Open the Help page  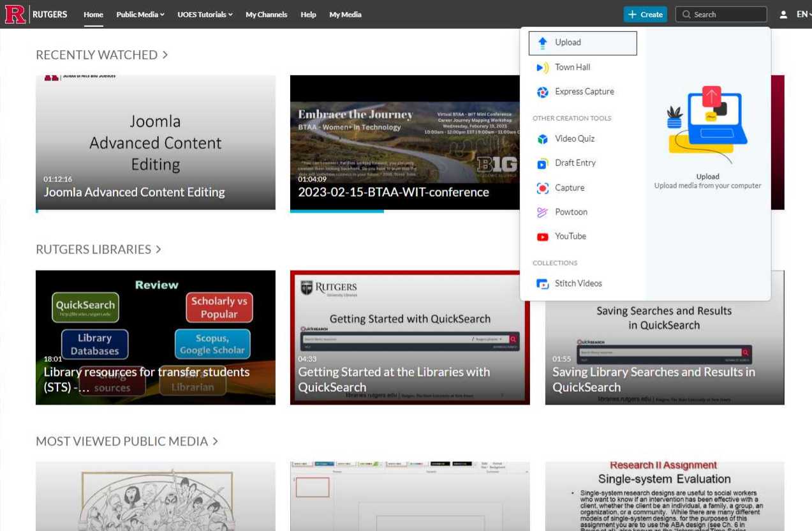tap(308, 15)
